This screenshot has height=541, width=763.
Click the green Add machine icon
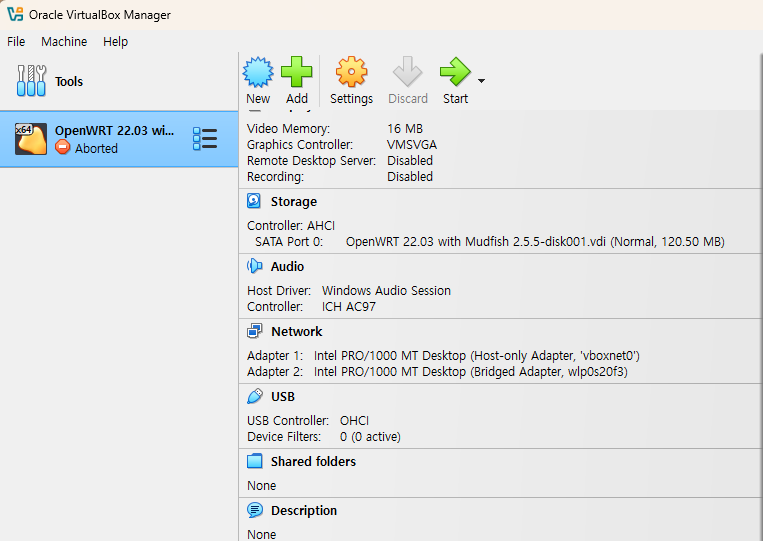(297, 72)
